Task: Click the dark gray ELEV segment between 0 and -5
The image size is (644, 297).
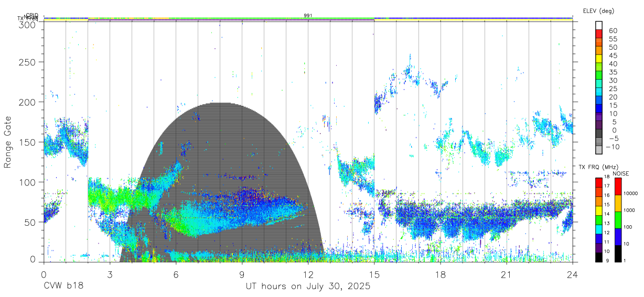Action: 600,134
